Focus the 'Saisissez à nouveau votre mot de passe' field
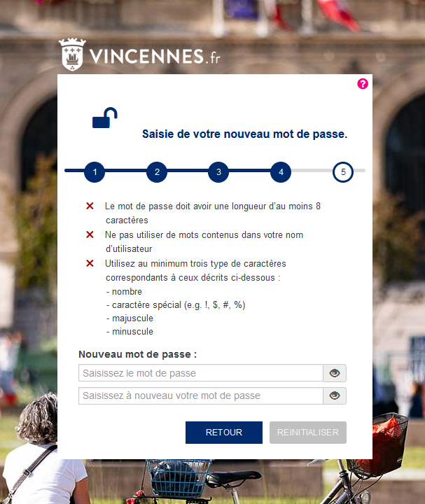 click(x=201, y=395)
